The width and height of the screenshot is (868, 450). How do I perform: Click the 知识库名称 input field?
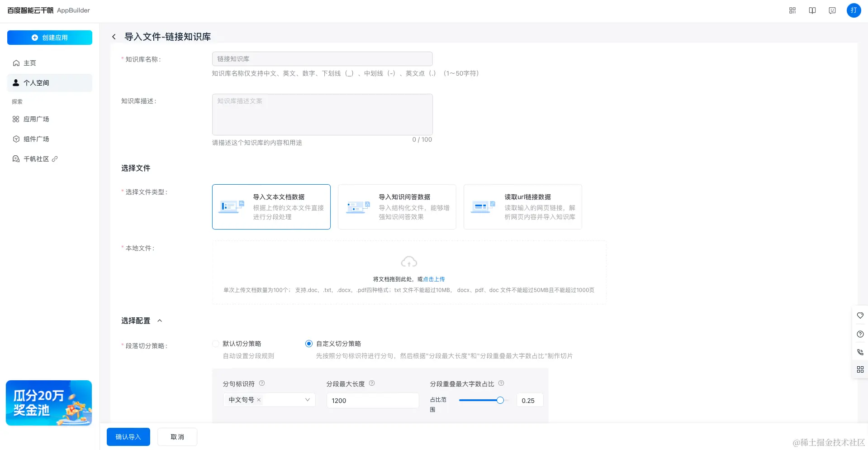[x=322, y=59]
